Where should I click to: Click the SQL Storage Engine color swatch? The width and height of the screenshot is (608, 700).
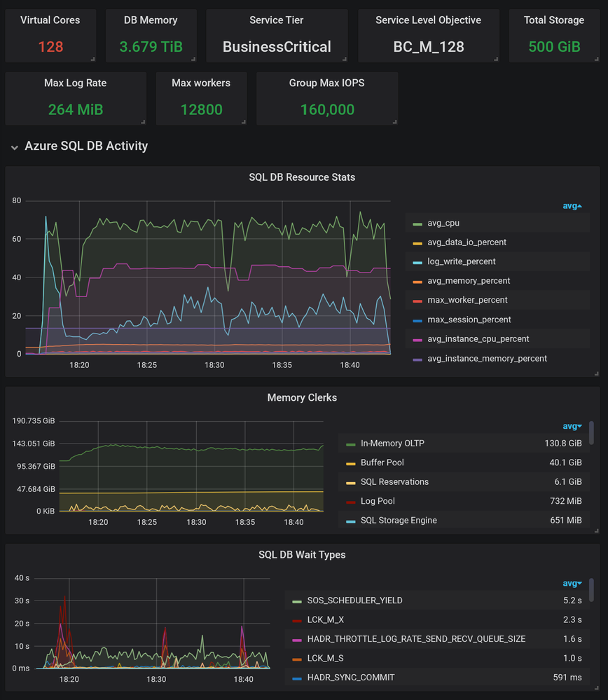tap(350, 521)
